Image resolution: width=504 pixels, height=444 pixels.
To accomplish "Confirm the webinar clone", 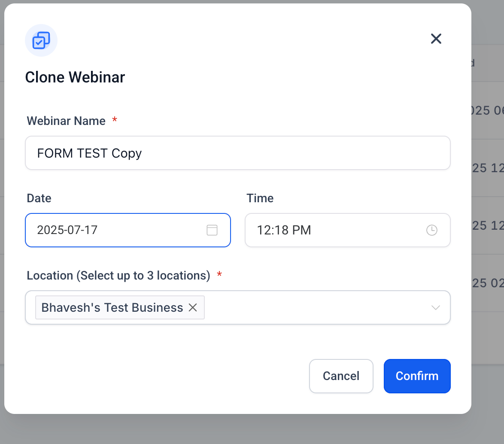I will point(417,376).
